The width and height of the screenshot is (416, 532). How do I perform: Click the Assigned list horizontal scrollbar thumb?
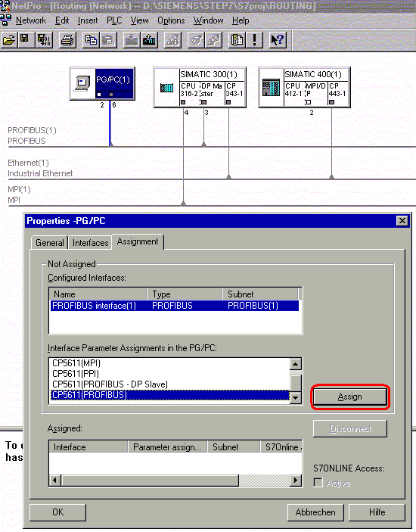pos(151,480)
